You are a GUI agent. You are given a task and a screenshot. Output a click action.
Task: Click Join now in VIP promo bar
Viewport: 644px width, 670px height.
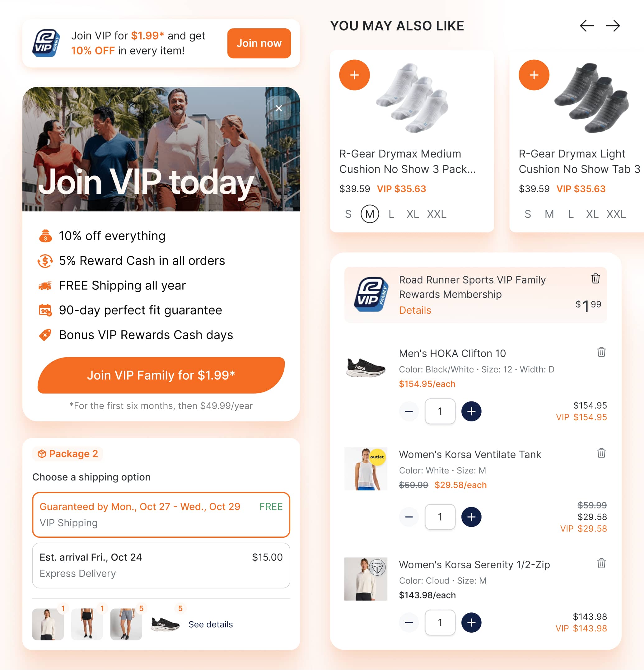(x=259, y=44)
